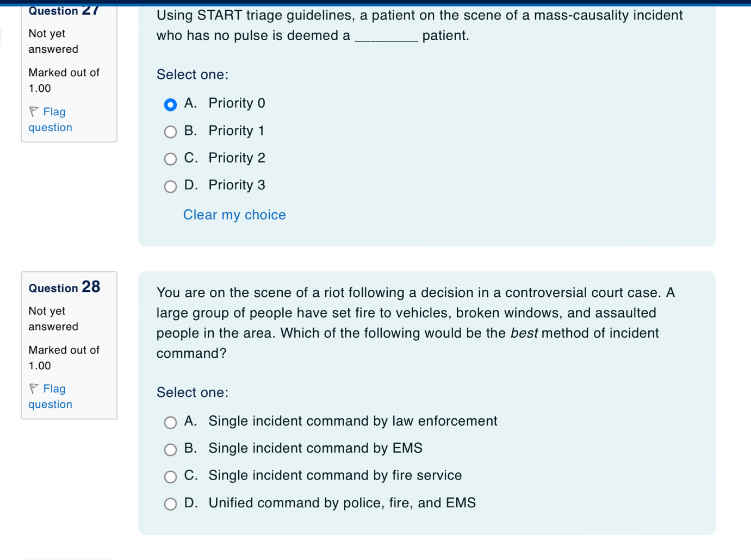Choose single incident command by fire service
Viewport: 751px width, 560px height.
pyautogui.click(x=170, y=477)
